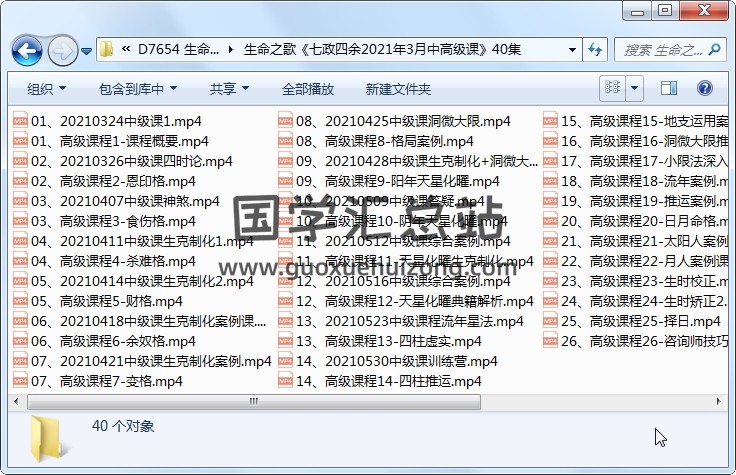Click the horizontal scrollbar thumb
Viewport: 736px width, 475px height.
[254, 401]
